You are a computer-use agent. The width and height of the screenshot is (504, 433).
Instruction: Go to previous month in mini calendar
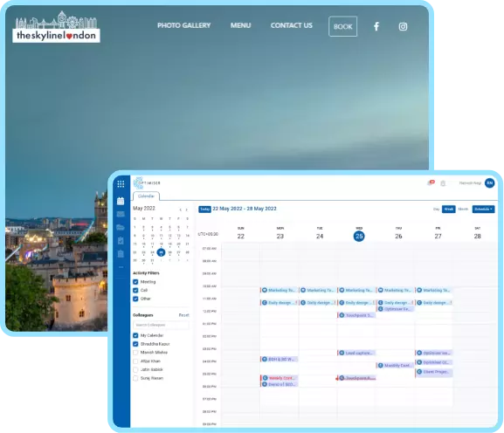coord(180,210)
